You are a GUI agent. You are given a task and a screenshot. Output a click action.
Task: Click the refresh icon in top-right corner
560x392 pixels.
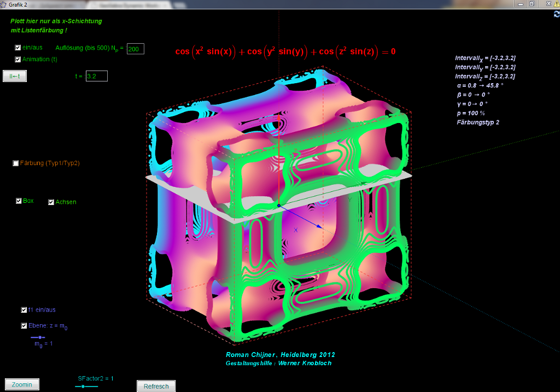click(556, 14)
